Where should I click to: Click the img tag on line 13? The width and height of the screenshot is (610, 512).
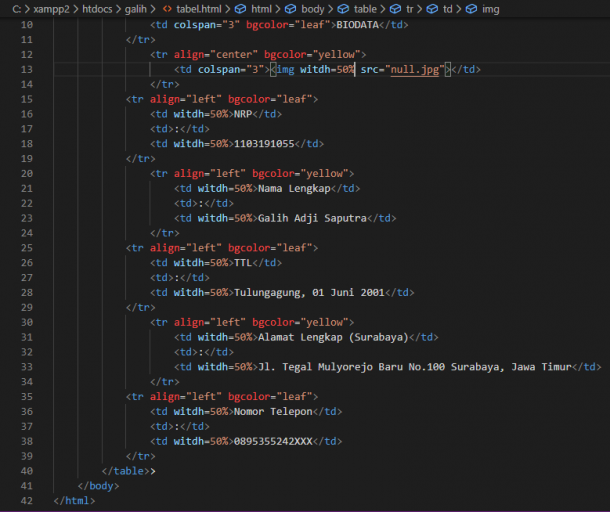click(285, 70)
